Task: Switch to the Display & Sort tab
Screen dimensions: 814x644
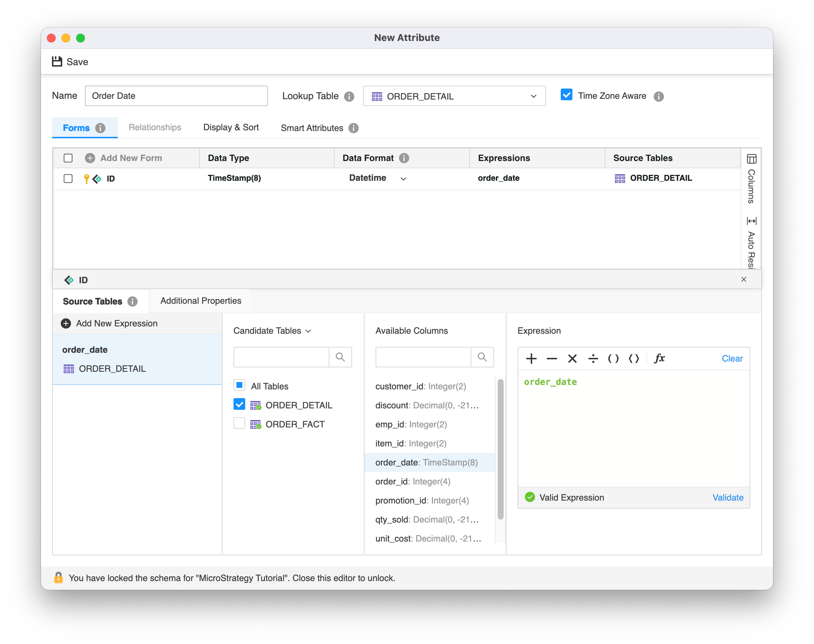Action: (231, 127)
